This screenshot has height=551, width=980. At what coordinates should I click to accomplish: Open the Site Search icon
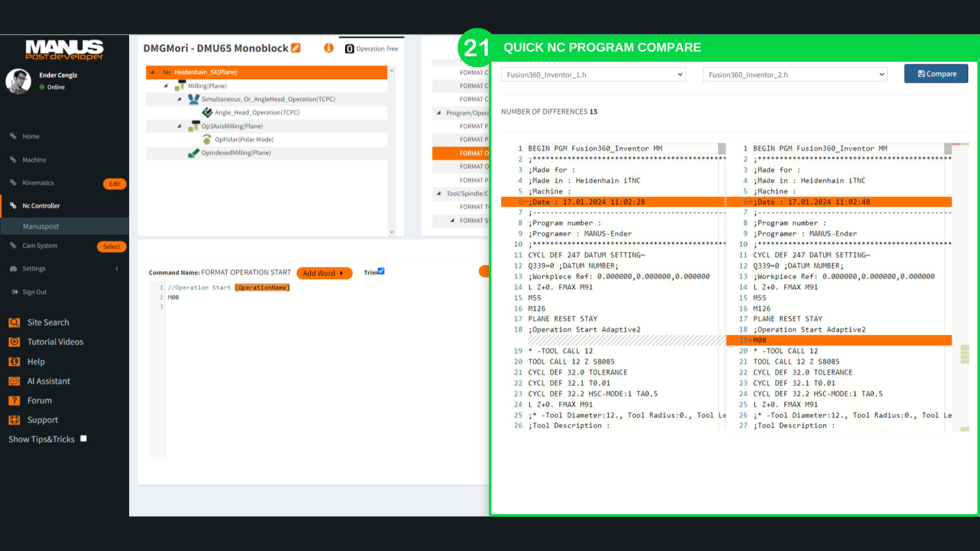(14, 323)
